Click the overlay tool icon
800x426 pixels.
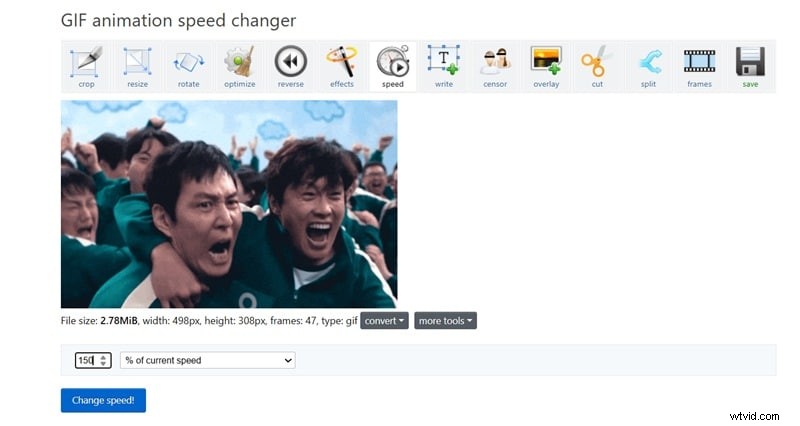point(546,66)
